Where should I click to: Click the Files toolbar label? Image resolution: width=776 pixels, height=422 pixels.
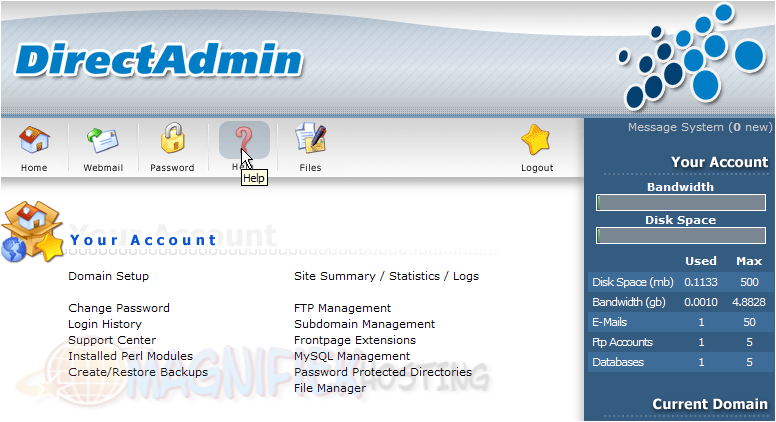[x=310, y=168]
